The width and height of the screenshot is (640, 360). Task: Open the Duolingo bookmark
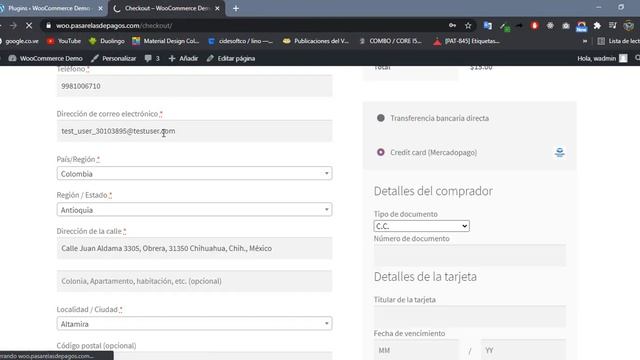[x=107, y=41]
